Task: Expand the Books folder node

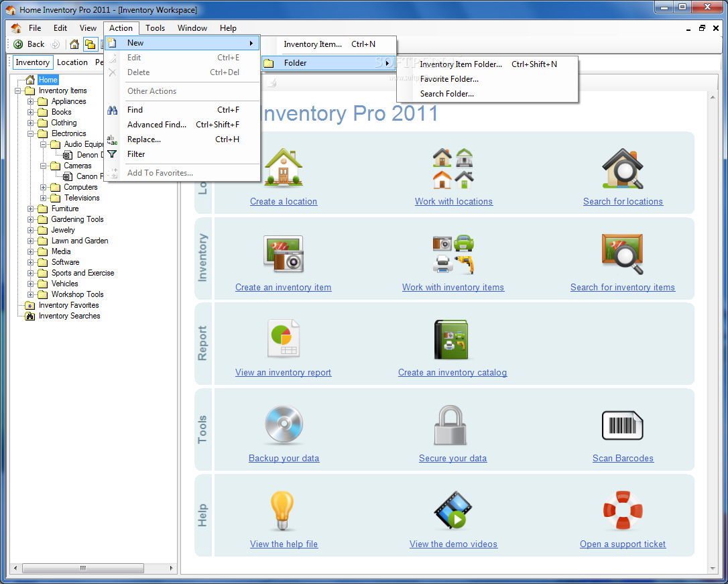Action: coord(30,112)
